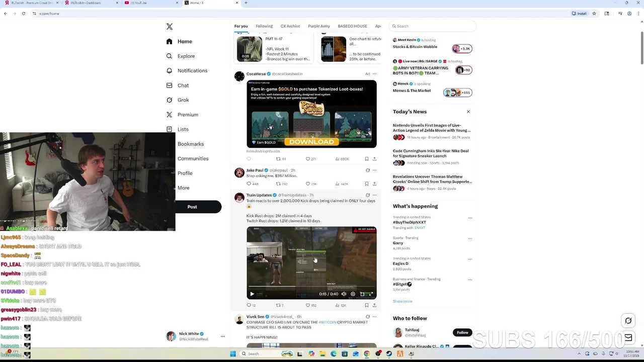Open Notifications from the sidebar

point(187,71)
